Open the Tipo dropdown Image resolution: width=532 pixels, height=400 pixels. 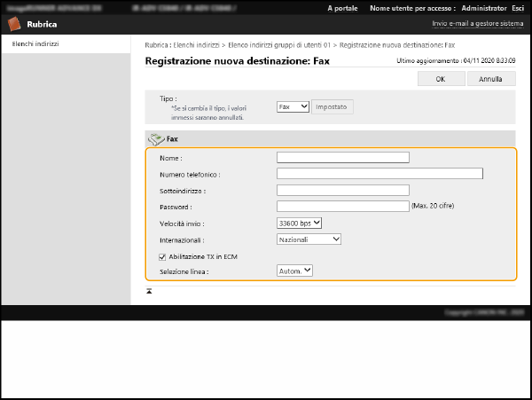click(x=292, y=106)
